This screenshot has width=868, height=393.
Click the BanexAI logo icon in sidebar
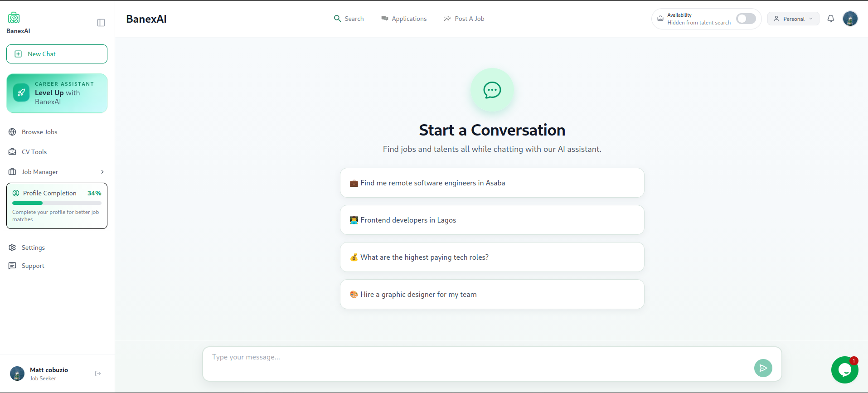coord(14,18)
